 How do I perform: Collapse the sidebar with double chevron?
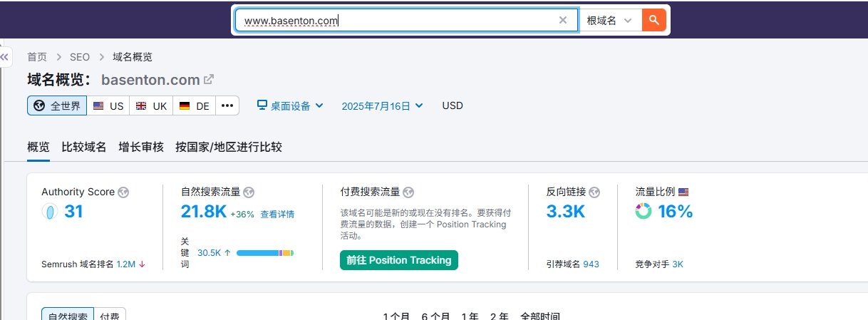(6, 56)
